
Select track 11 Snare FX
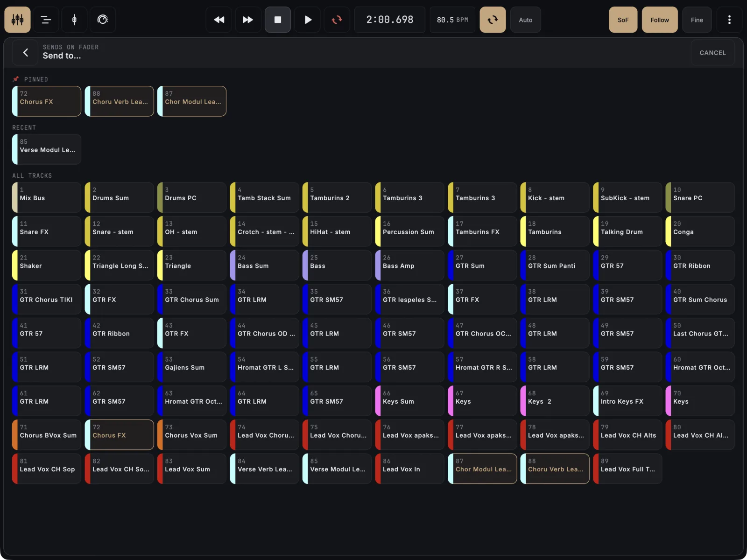click(x=47, y=231)
